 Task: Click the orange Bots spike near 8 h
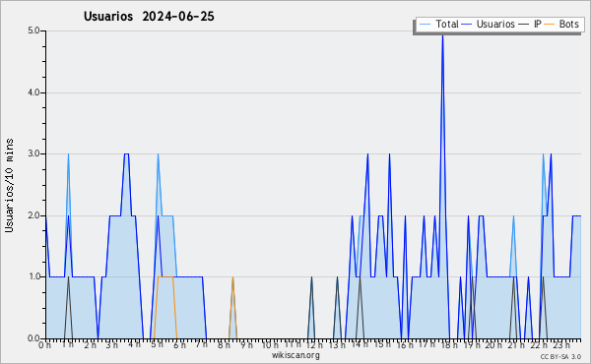(x=232, y=308)
